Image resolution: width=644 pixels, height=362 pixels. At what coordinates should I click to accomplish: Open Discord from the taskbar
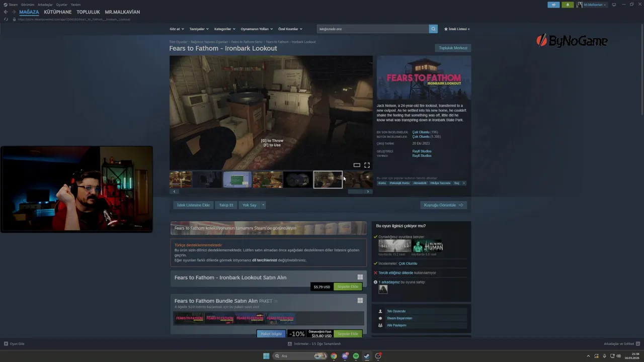[x=345, y=356]
